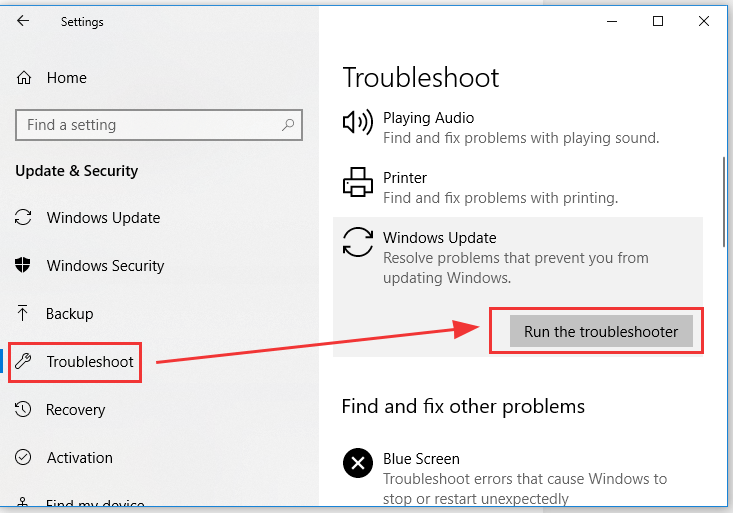Click the back arrow icon

coord(23,21)
